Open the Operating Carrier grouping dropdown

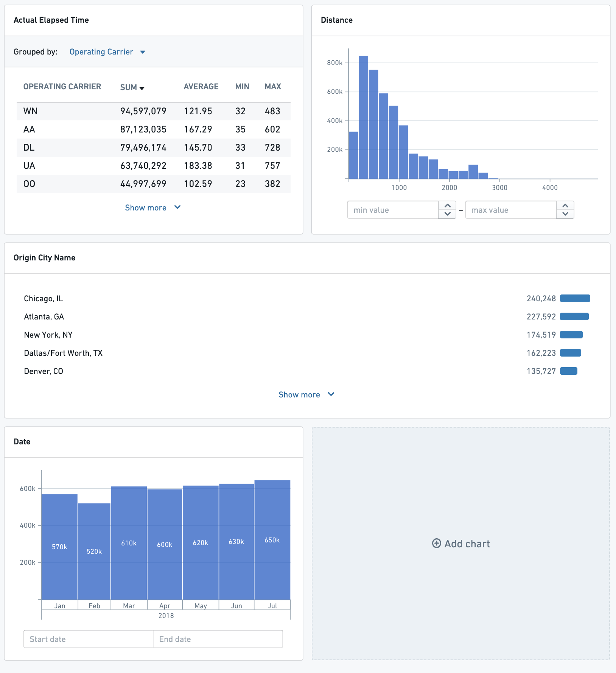pos(107,52)
